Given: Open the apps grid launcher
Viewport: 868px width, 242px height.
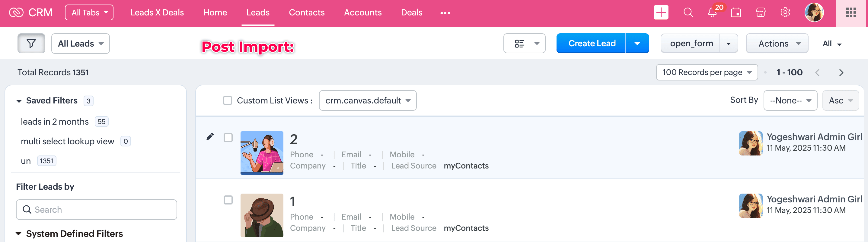Looking at the screenshot, I should [x=851, y=13].
